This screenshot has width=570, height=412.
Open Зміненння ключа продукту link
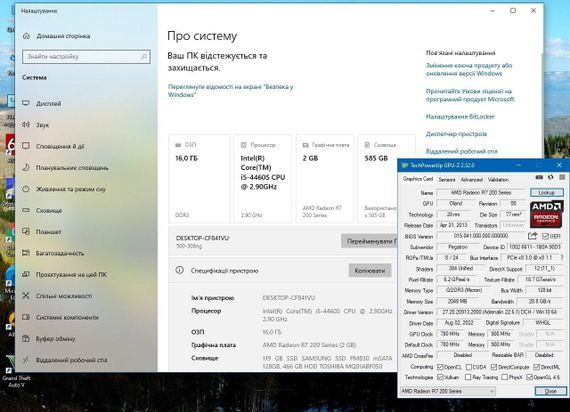pos(469,69)
